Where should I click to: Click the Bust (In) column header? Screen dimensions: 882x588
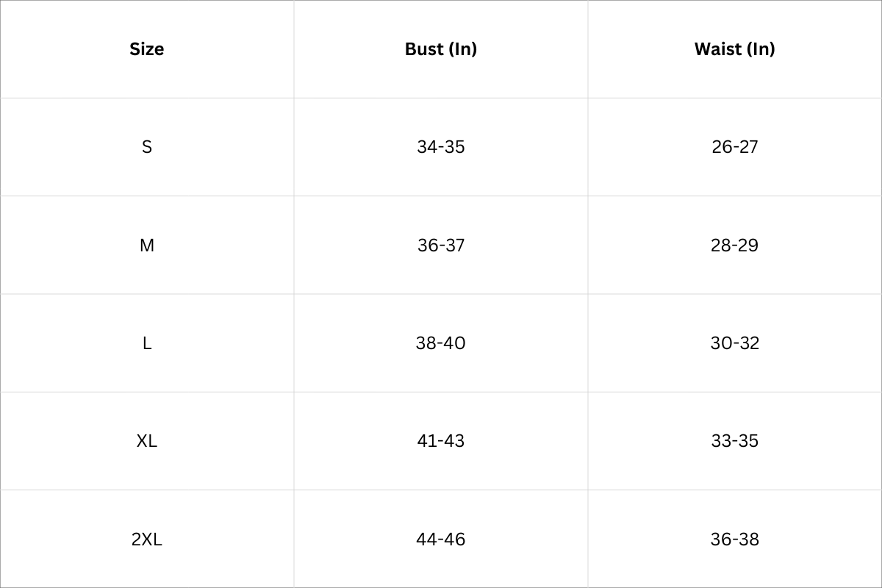[441, 49]
